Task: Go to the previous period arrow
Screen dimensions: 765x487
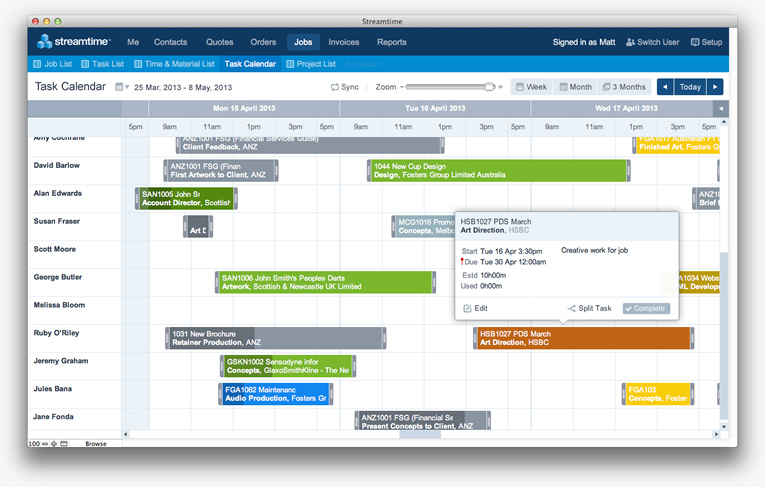Action: [665, 87]
